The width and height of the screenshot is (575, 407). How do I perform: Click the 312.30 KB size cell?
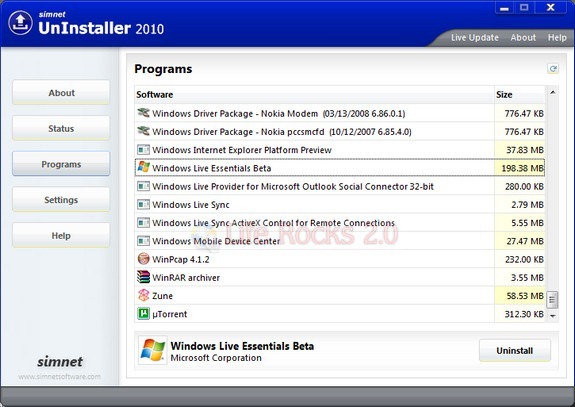pyautogui.click(x=520, y=314)
